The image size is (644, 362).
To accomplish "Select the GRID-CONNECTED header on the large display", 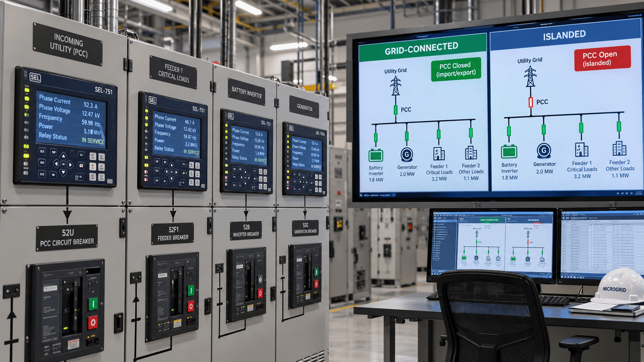I will pyautogui.click(x=423, y=48).
